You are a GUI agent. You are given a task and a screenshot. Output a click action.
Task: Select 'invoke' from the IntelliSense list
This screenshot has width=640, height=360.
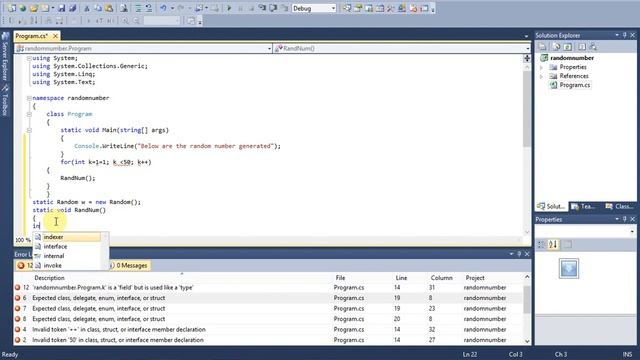[x=67, y=265]
